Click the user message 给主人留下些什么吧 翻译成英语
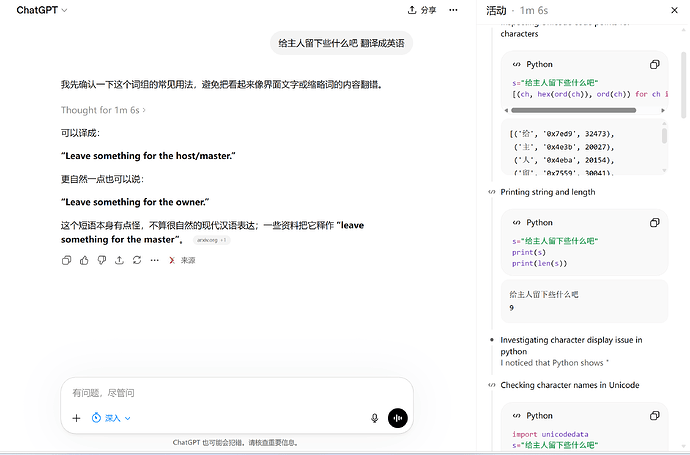 tap(341, 43)
